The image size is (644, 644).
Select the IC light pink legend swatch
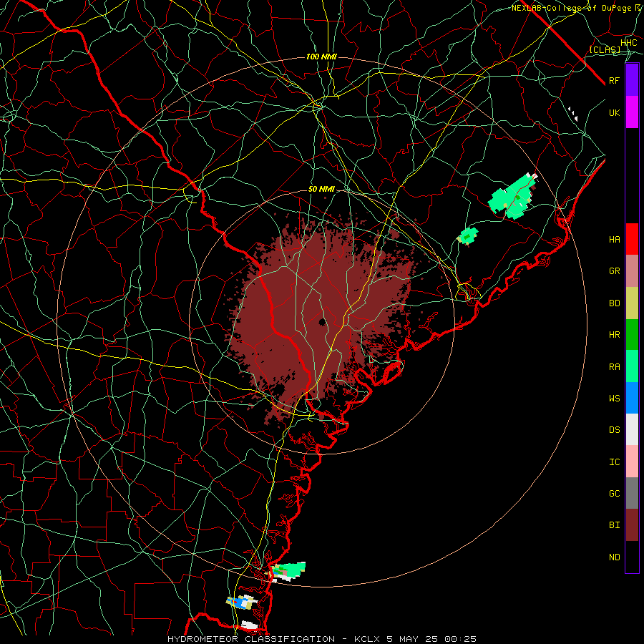pos(632,462)
